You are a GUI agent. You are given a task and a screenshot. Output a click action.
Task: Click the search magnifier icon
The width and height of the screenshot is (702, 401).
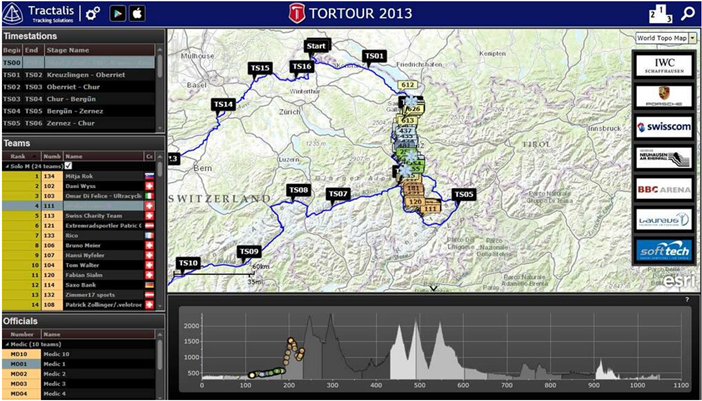pyautogui.click(x=687, y=14)
